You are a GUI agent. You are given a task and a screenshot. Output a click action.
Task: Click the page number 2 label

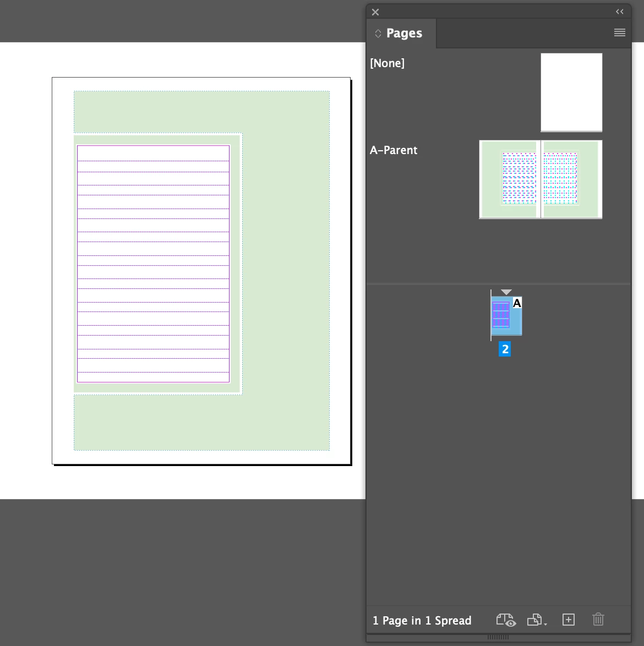point(505,349)
